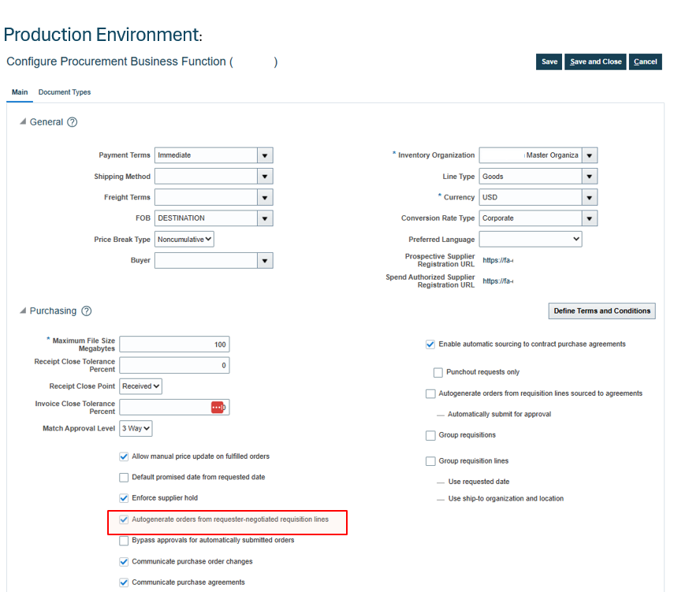Open Freight Terms dropdown arrow
The height and width of the screenshot is (592, 700).
click(265, 197)
